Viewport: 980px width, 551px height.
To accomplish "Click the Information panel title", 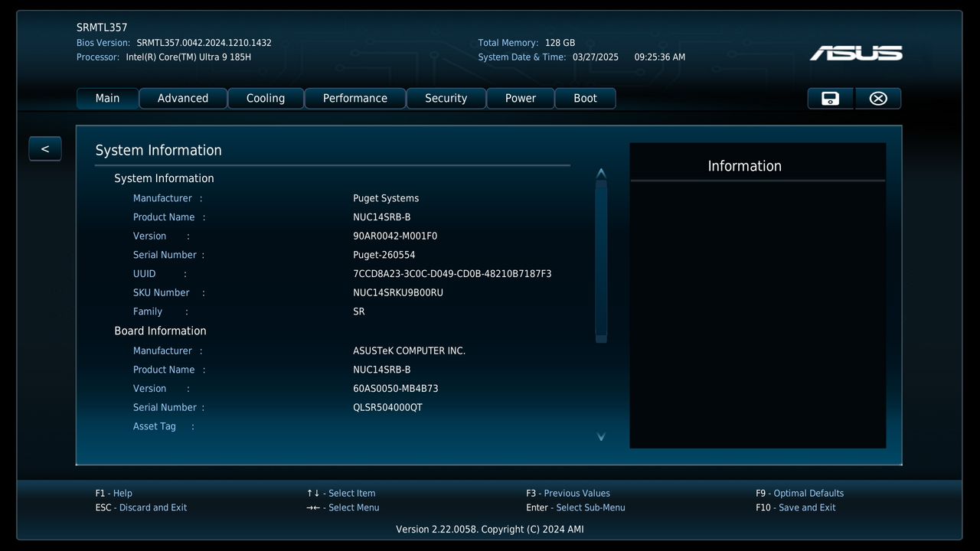I will [x=745, y=166].
